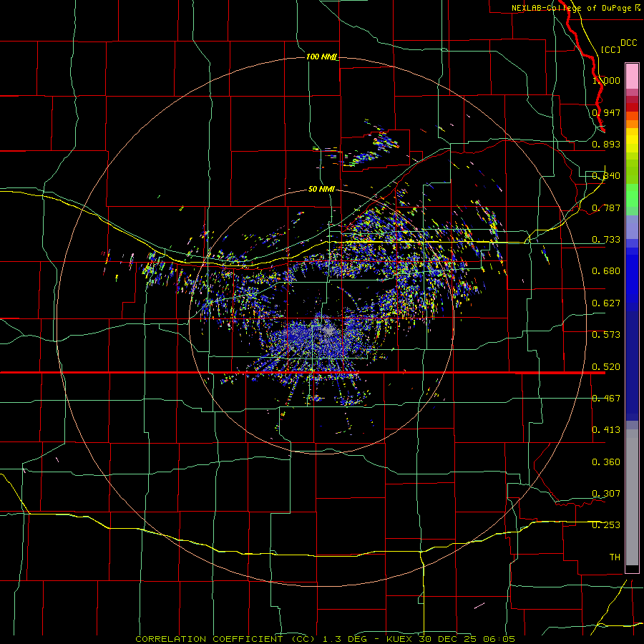The height and width of the screenshot is (644, 644).
Task: Click the 0.253 scale value
Action: (606, 525)
